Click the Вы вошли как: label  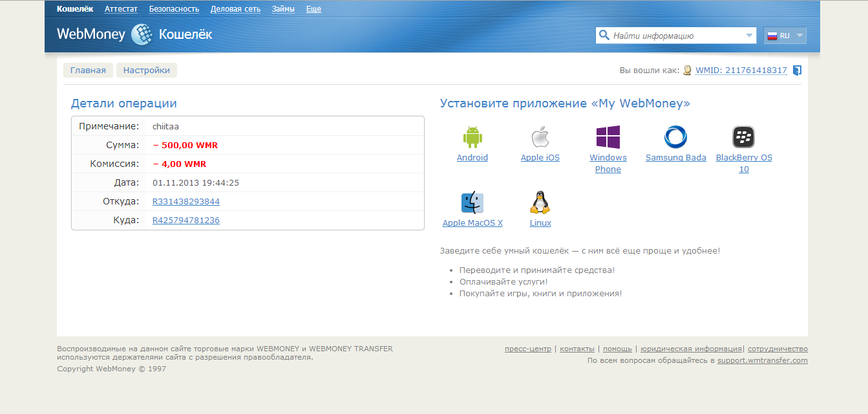(x=650, y=71)
